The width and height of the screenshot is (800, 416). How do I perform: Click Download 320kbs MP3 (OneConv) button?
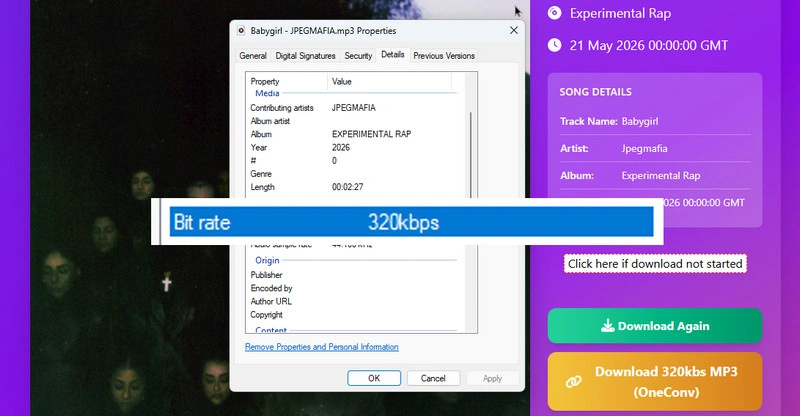point(655,382)
